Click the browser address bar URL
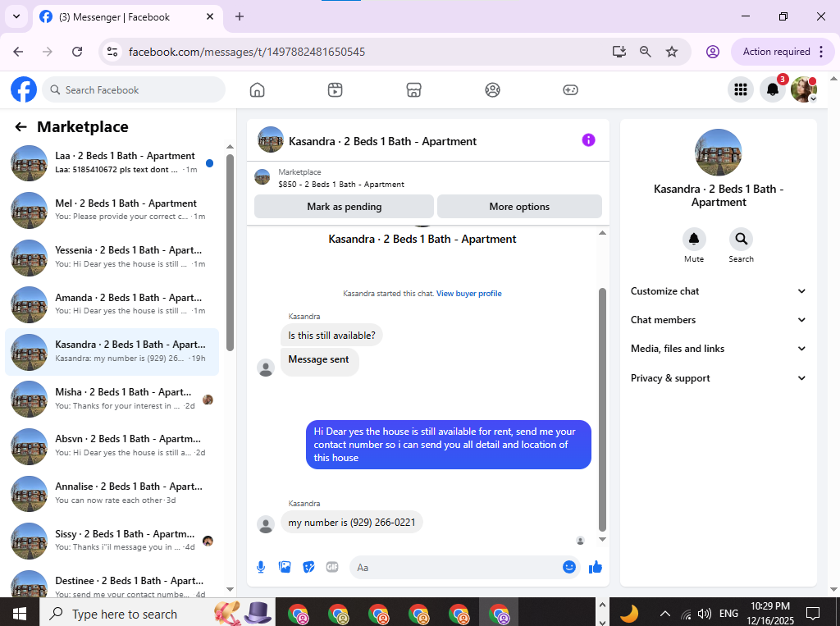 tap(247, 52)
